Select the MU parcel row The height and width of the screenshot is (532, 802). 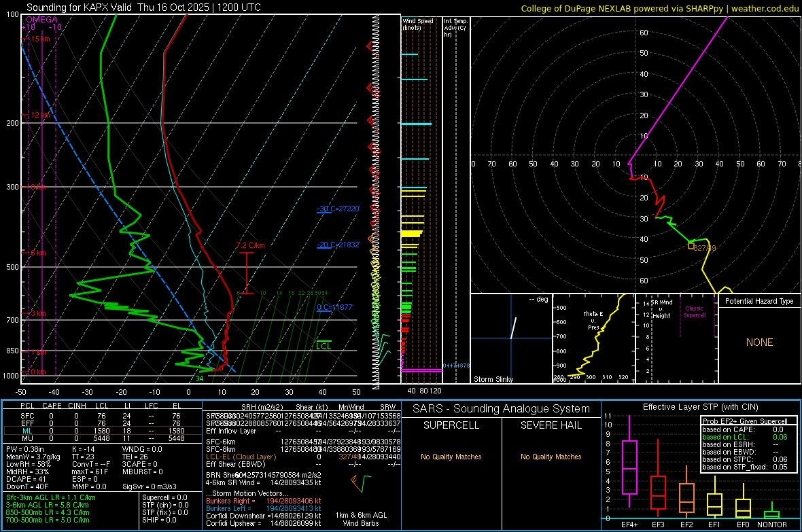(x=102, y=438)
